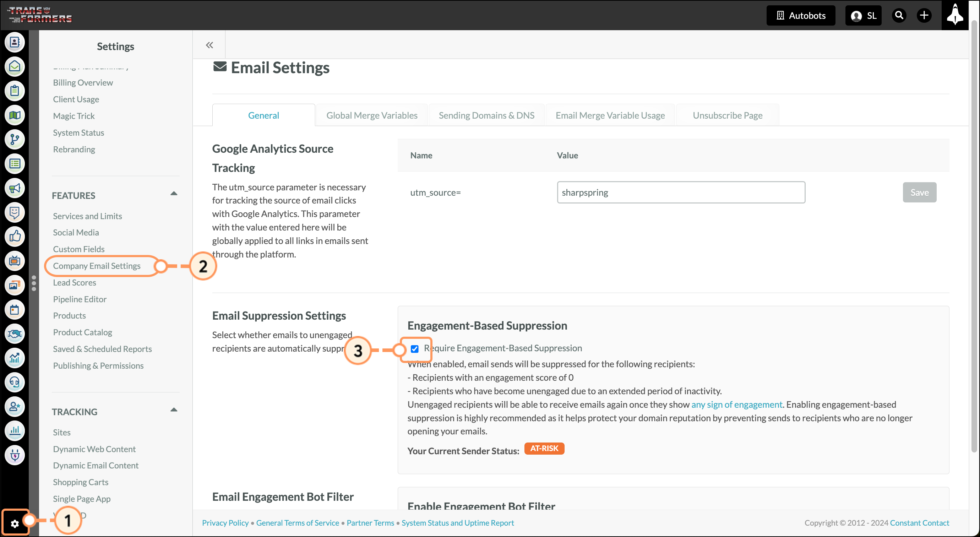This screenshot has height=537, width=980.
Task: Open the Constant Contact link
Action: click(x=920, y=523)
